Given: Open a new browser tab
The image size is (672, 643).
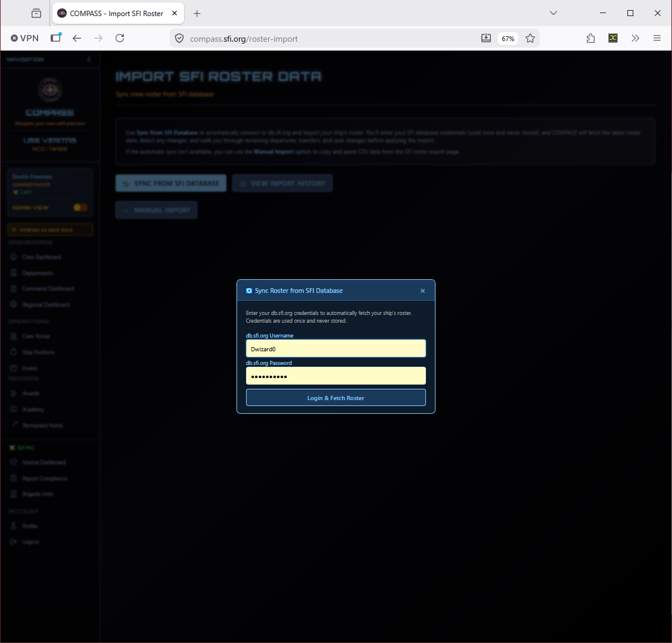Looking at the screenshot, I should (x=197, y=13).
